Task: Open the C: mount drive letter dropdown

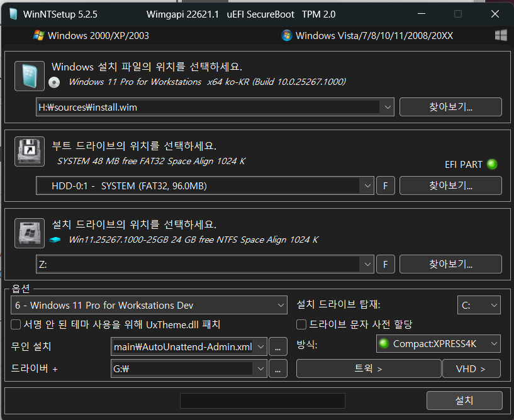Action: 479,305
